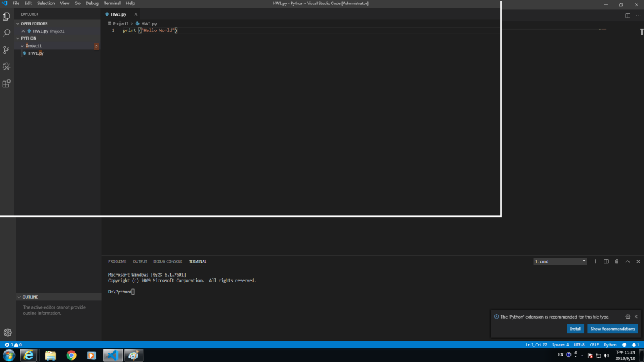Image resolution: width=644 pixels, height=362 pixels.
Task: Open the Help menu
Action: pyautogui.click(x=130, y=3)
